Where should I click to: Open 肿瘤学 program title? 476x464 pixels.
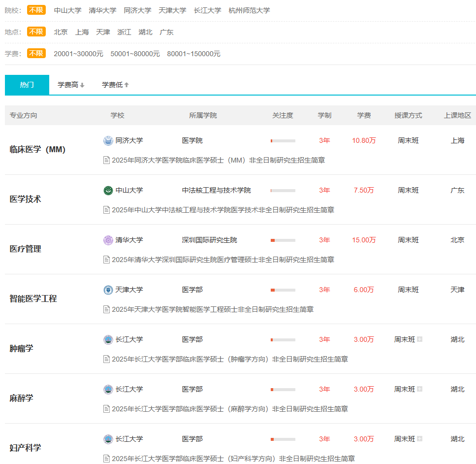(21, 348)
